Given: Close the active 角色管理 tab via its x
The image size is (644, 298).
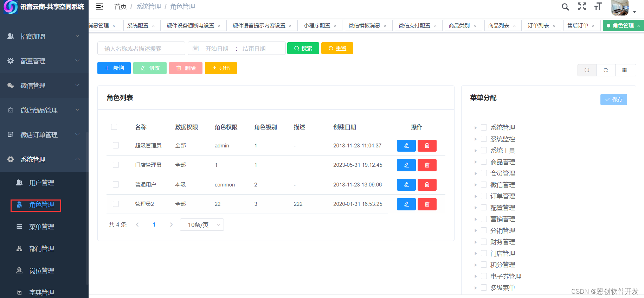Looking at the screenshot, I should pyautogui.click(x=638, y=26).
